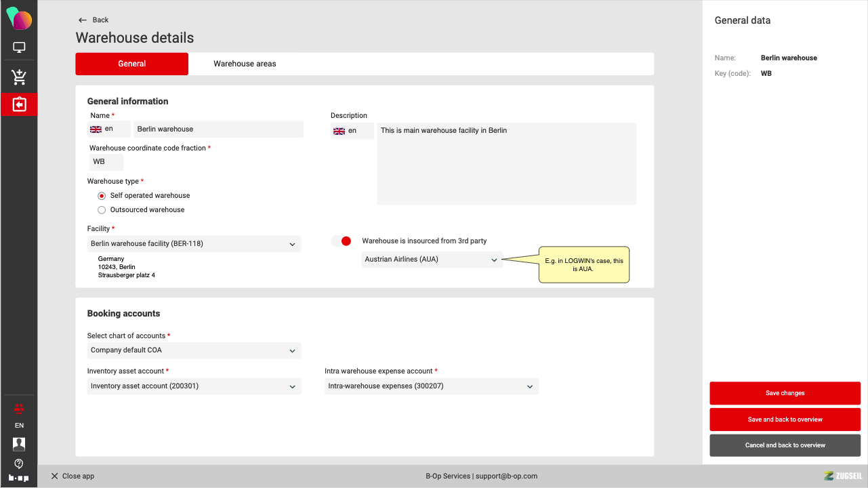This screenshot has width=868, height=488.
Task: Click the red people icon in sidebar
Action: click(19, 408)
